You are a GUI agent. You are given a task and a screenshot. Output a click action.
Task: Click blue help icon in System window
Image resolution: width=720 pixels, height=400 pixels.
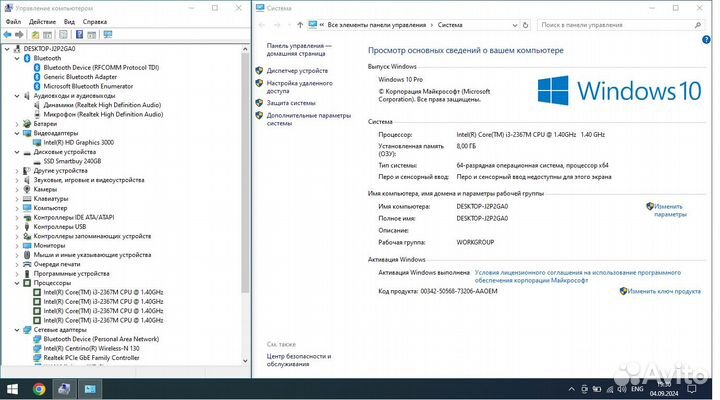coord(706,40)
